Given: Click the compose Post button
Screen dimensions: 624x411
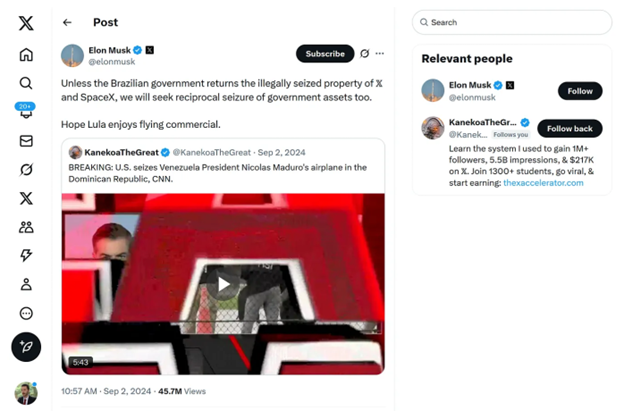Looking at the screenshot, I should coord(26,346).
